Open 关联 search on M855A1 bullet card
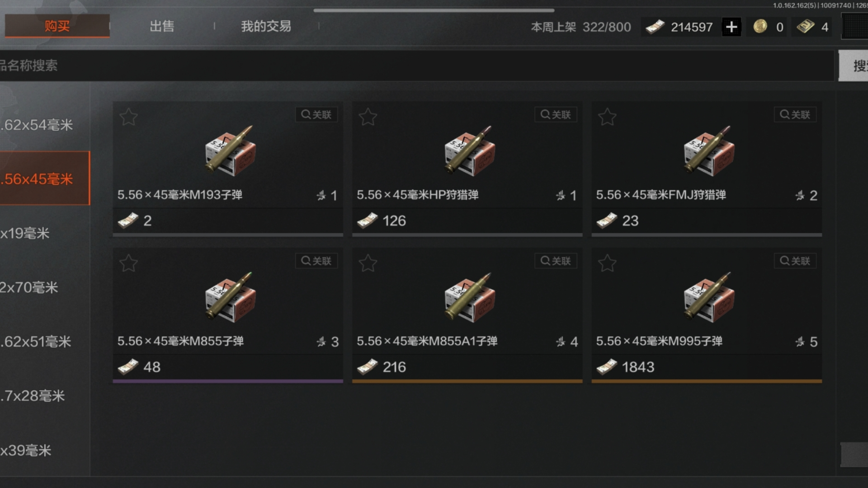868x488 pixels. coord(556,261)
